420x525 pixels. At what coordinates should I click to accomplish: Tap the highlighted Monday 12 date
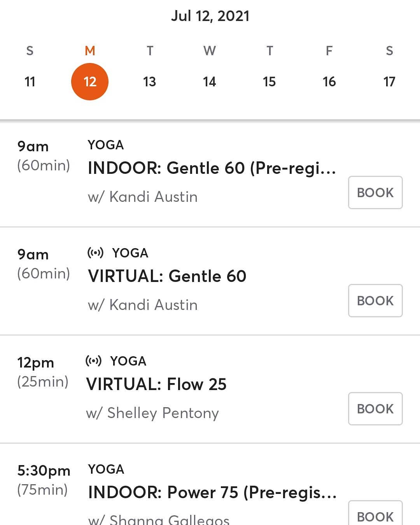pyautogui.click(x=90, y=82)
